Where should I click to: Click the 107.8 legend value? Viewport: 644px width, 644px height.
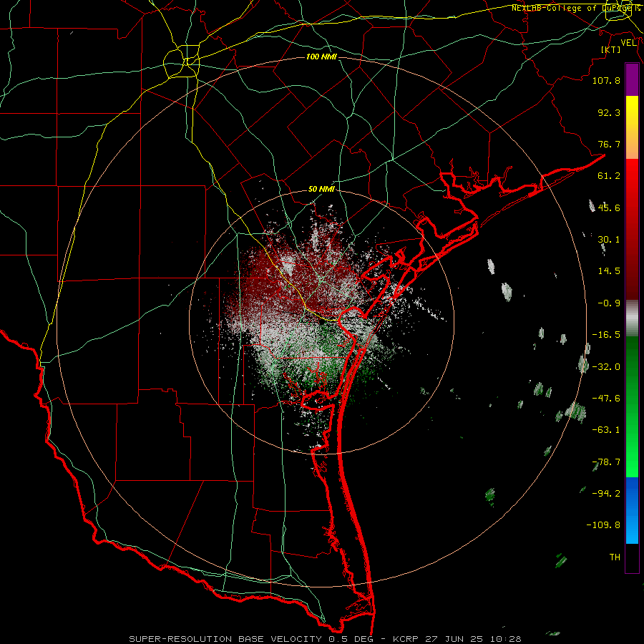(606, 80)
